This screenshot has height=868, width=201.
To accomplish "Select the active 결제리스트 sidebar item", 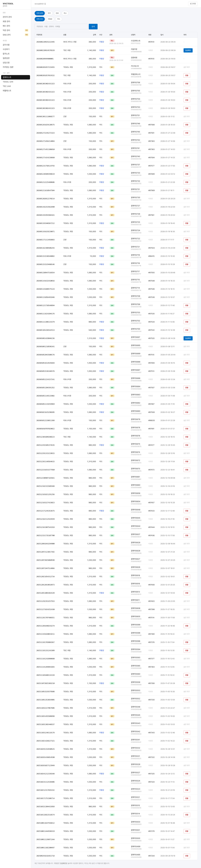I will coord(15,77).
